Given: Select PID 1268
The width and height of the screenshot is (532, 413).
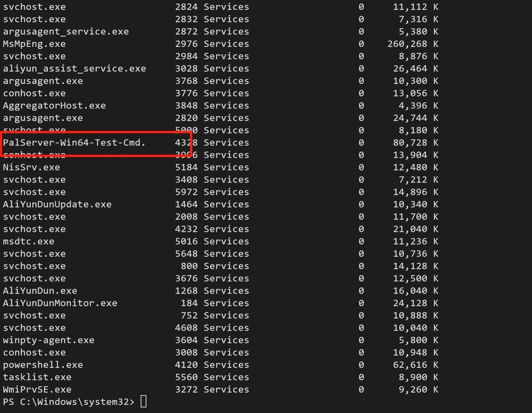Looking at the screenshot, I should [186, 291].
